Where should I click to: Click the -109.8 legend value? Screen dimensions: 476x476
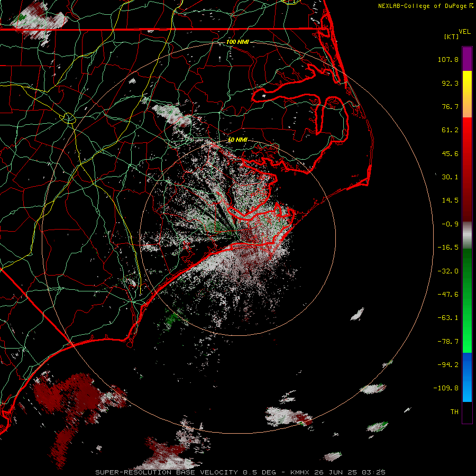(446, 388)
